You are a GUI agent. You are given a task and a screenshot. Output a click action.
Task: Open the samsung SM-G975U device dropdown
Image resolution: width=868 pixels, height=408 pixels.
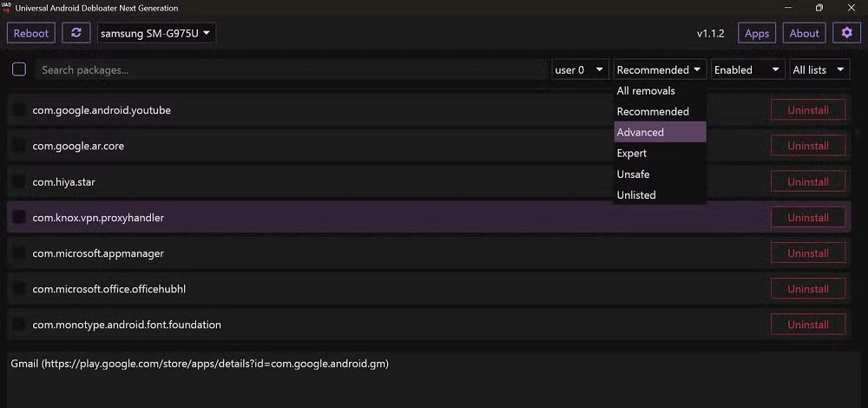(x=156, y=33)
